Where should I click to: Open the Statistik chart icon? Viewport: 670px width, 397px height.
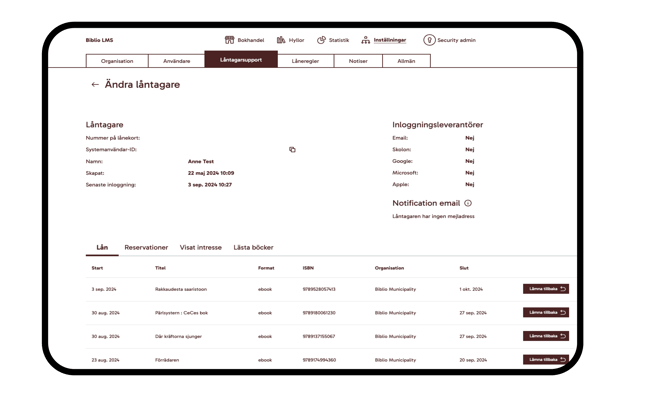click(321, 40)
